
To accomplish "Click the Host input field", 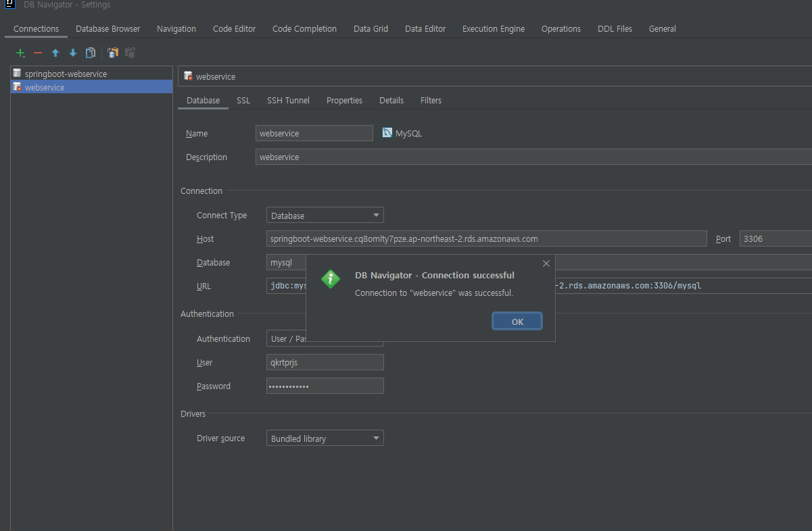I will 487,238.
